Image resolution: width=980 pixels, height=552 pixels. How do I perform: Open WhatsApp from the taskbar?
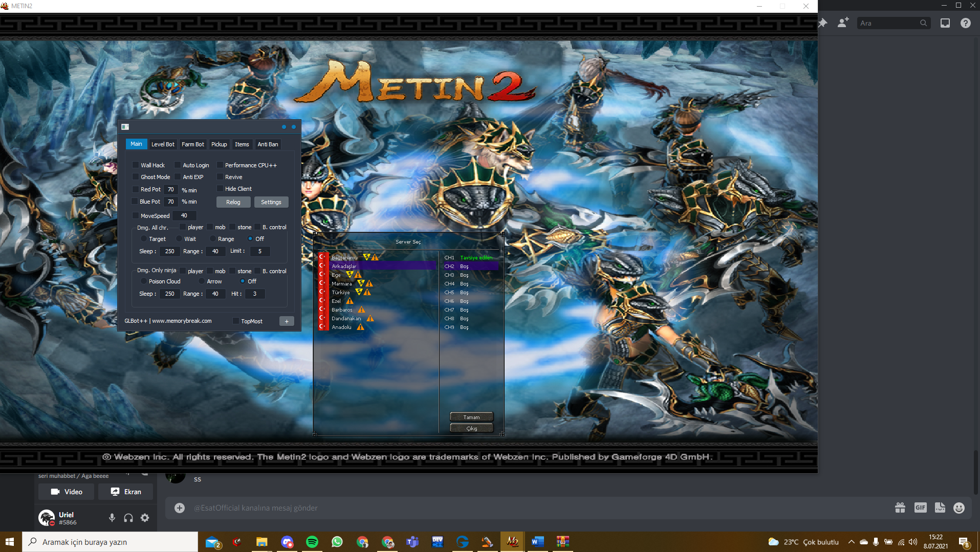337,542
